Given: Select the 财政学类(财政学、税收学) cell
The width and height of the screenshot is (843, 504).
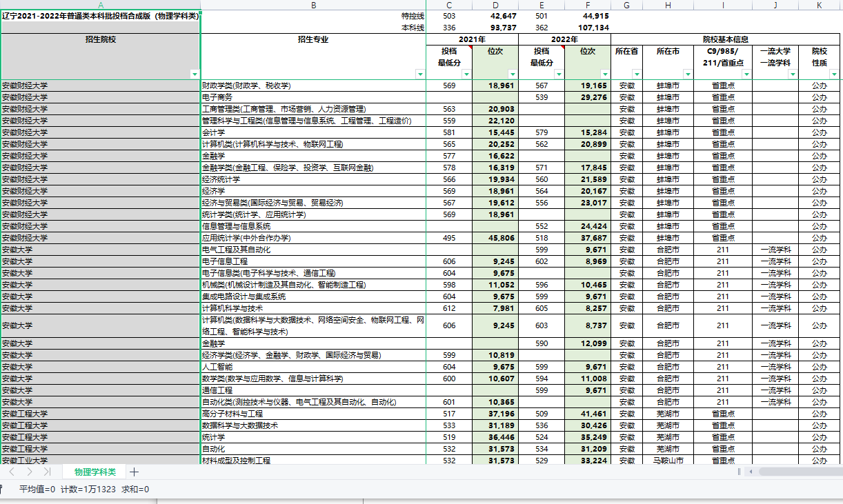Looking at the screenshot, I should [x=313, y=85].
